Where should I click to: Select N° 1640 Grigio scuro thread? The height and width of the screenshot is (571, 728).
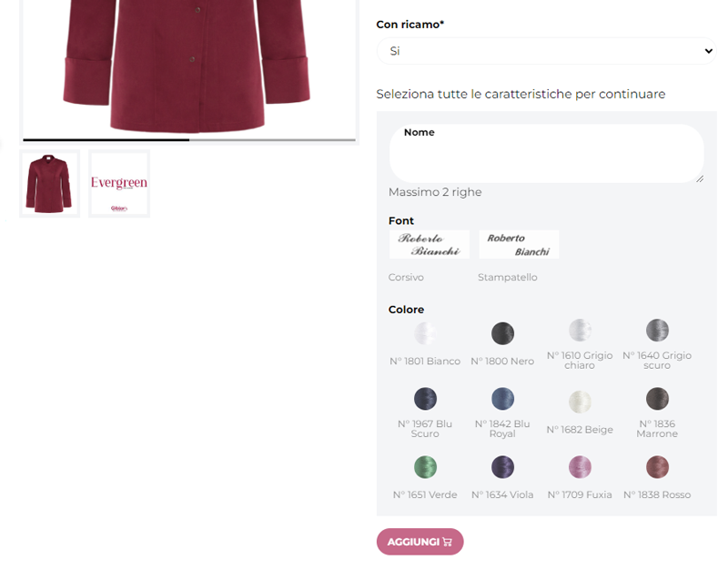[657, 330]
